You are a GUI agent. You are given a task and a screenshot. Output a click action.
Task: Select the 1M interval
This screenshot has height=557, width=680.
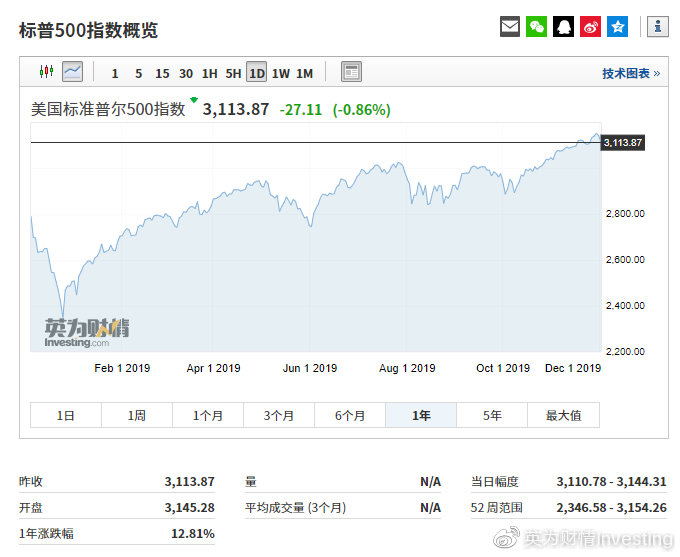pos(304,73)
